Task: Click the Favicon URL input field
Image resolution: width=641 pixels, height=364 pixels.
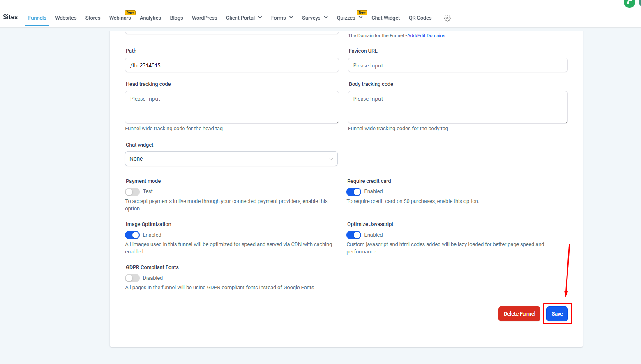Action: (457, 65)
